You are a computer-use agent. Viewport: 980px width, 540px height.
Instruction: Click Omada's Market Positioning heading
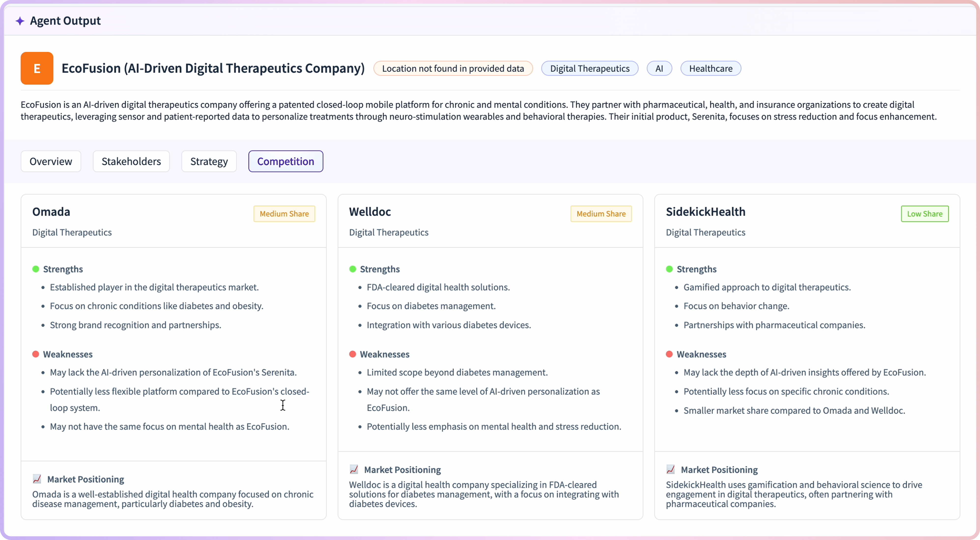[85, 480]
